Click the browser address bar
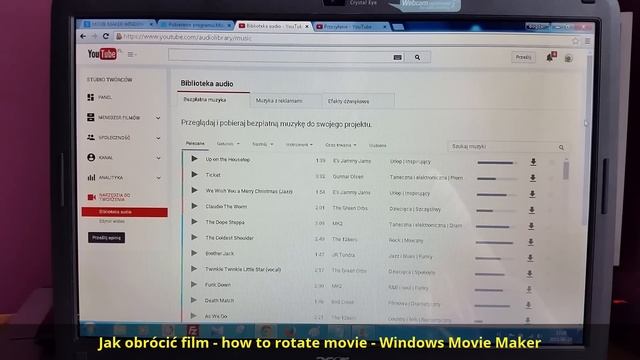The image size is (640, 360). [342, 38]
